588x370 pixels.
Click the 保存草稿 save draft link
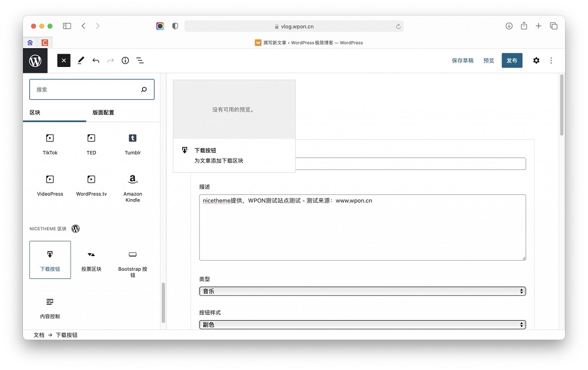(463, 60)
